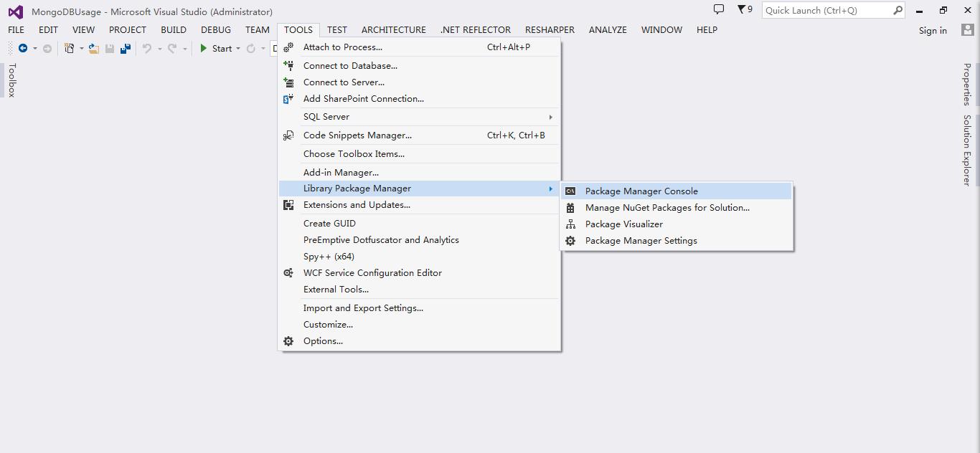The height and width of the screenshot is (453, 980).
Task: Click the account avatar icon beside Sign in
Action: coord(967,30)
